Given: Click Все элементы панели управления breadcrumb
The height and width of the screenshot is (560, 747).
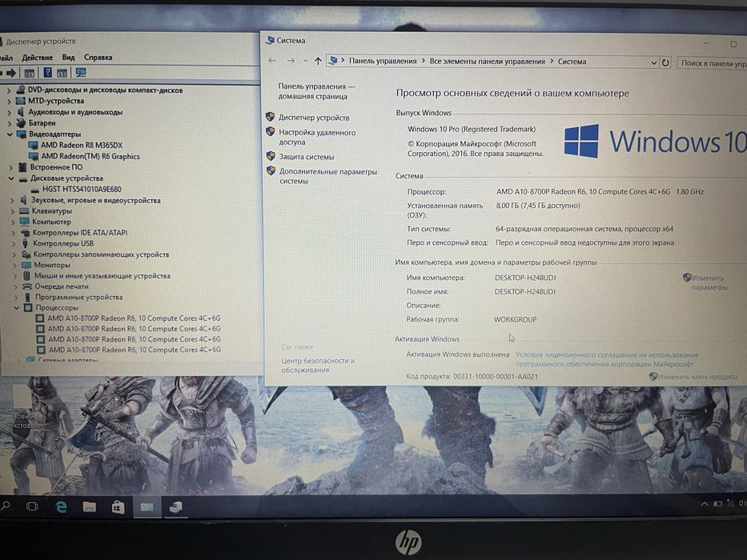Looking at the screenshot, I should point(487,61).
